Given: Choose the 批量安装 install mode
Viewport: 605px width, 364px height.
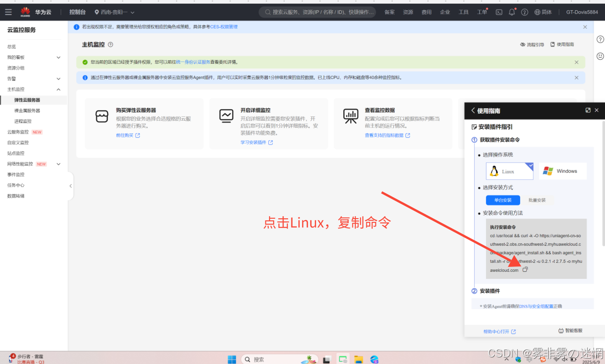Looking at the screenshot, I should click(x=537, y=200).
